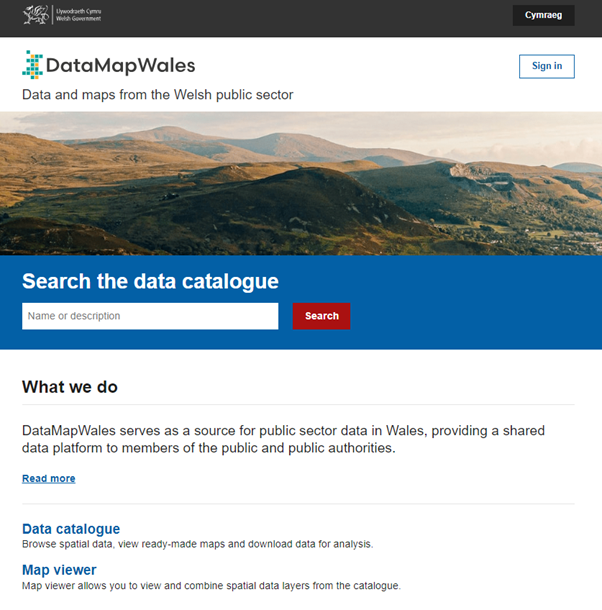
Task: Click the 'Search the data catalogue' heading
Action: [150, 281]
